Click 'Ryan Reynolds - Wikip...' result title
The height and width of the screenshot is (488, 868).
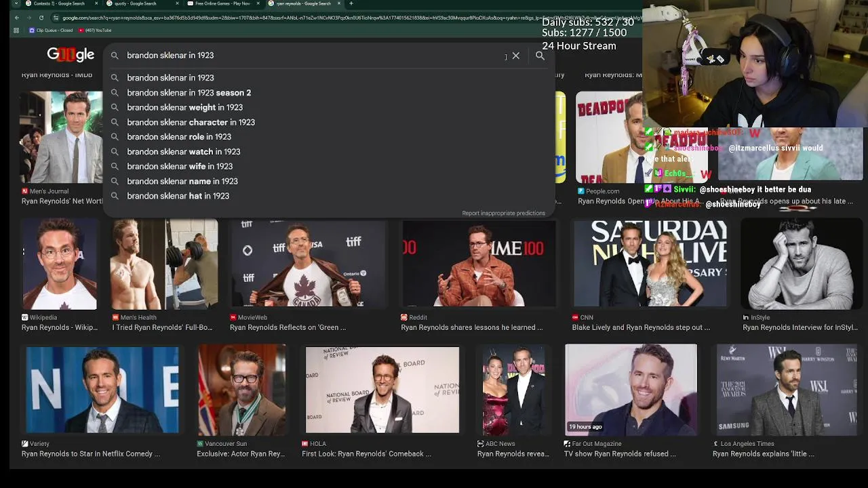point(60,327)
